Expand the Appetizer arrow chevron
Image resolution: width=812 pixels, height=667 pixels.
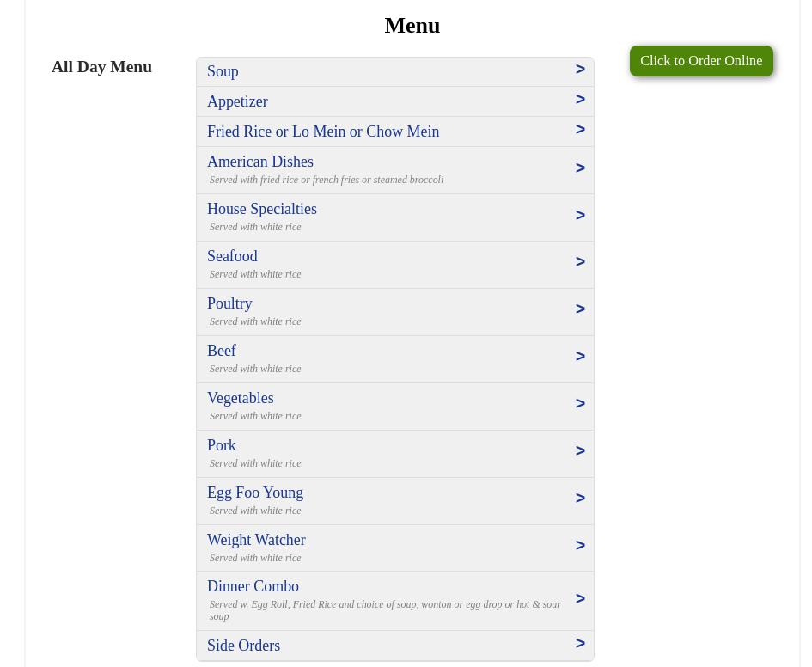[580, 100]
